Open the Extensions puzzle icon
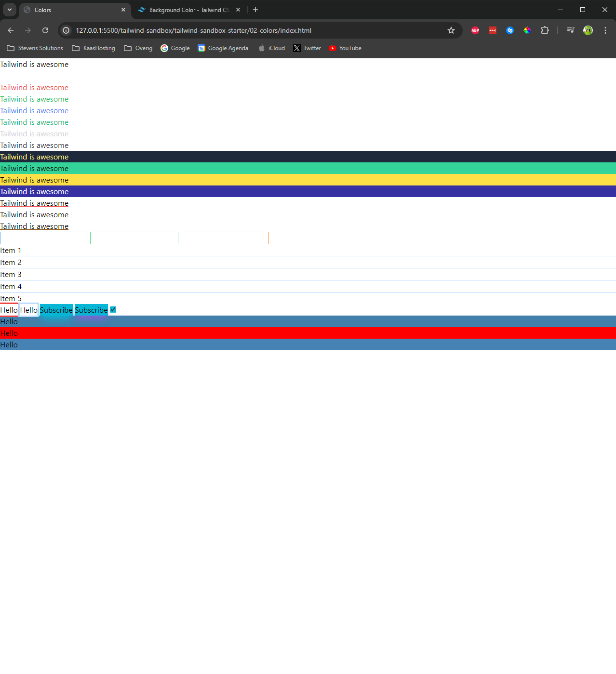This screenshot has height=674, width=616. [x=545, y=30]
